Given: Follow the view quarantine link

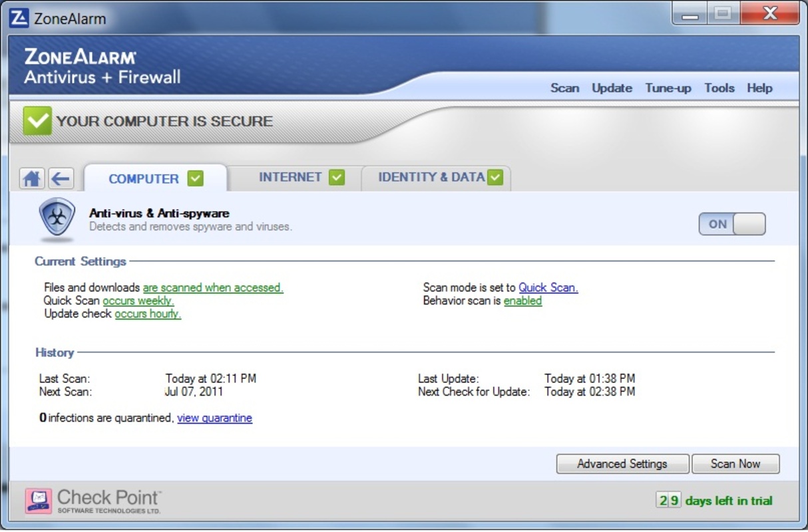Looking at the screenshot, I should tap(214, 418).
